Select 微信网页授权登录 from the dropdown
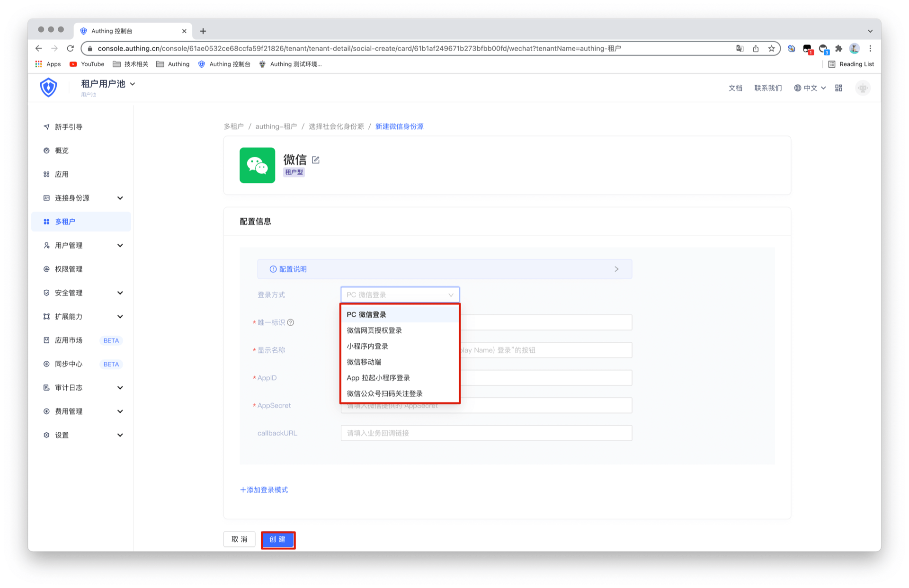 (374, 330)
